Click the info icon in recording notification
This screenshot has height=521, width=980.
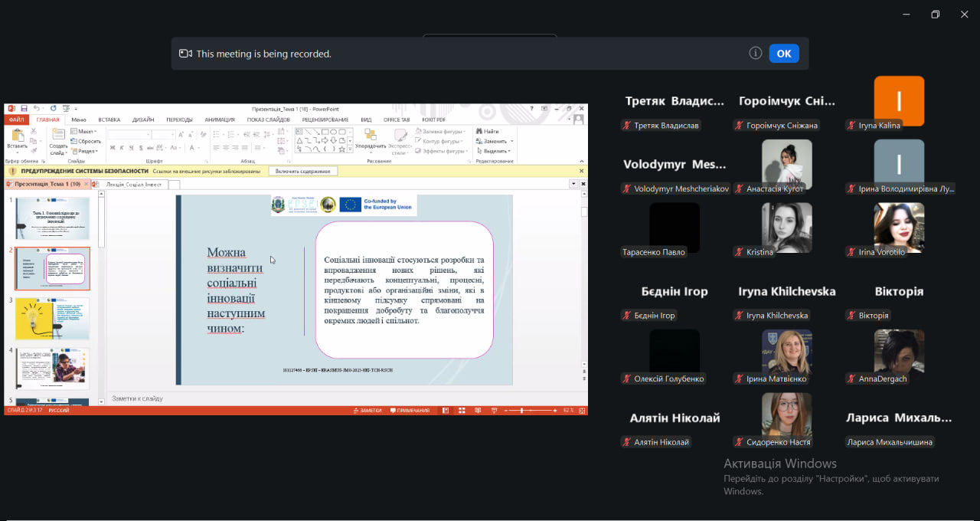point(755,53)
